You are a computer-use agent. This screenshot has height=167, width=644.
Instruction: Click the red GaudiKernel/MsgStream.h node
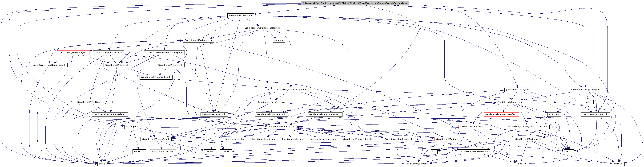click(271, 102)
